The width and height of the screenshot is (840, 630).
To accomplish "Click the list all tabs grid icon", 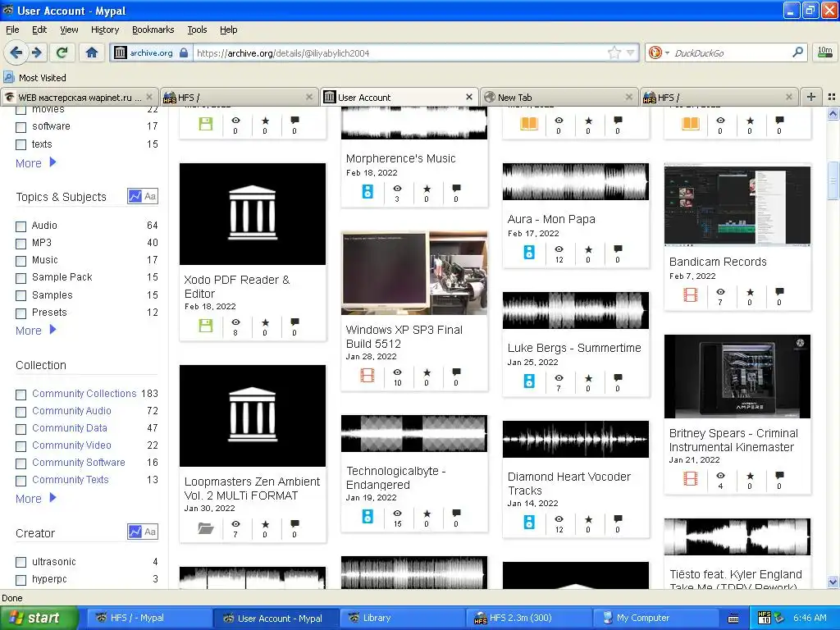I will [x=832, y=97].
